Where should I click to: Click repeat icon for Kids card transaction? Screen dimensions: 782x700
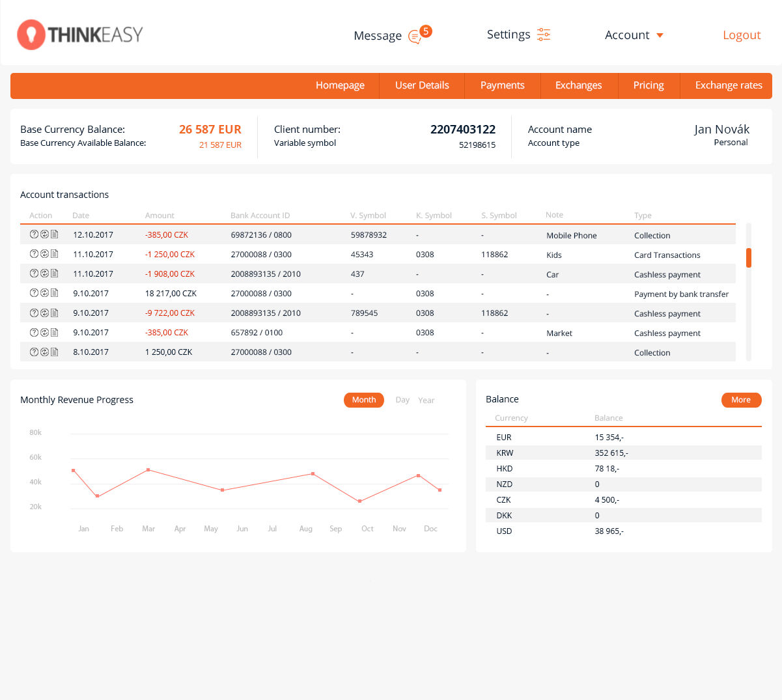click(x=44, y=254)
